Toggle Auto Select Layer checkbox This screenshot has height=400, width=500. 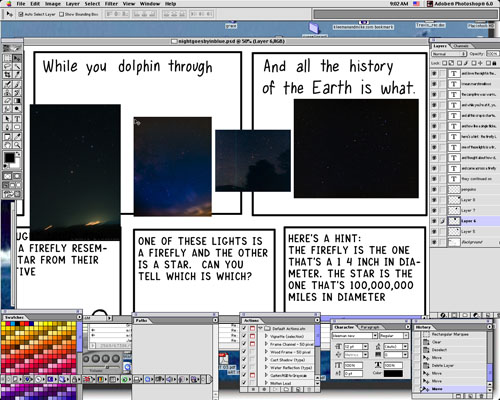(x=21, y=14)
